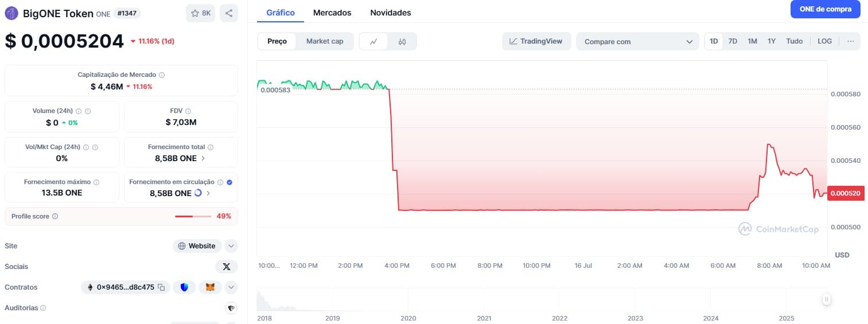Viewport: 868px width, 324px height.
Task: Open the Website link
Action: point(197,246)
